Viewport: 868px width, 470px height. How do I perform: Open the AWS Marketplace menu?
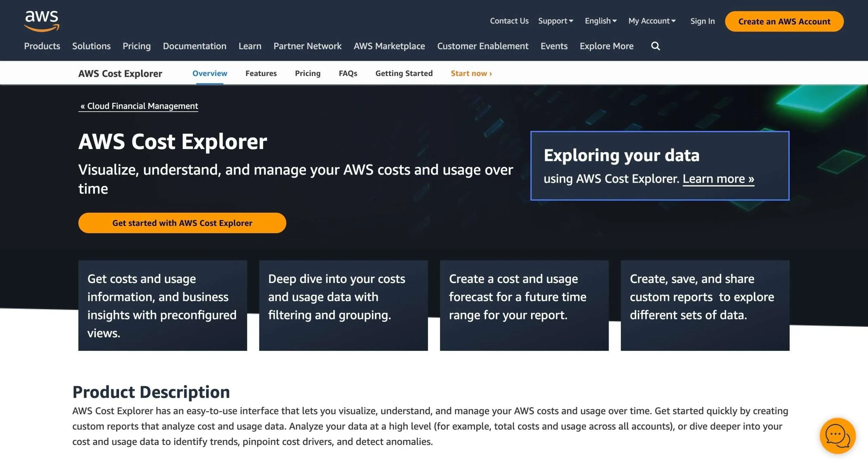(x=389, y=46)
